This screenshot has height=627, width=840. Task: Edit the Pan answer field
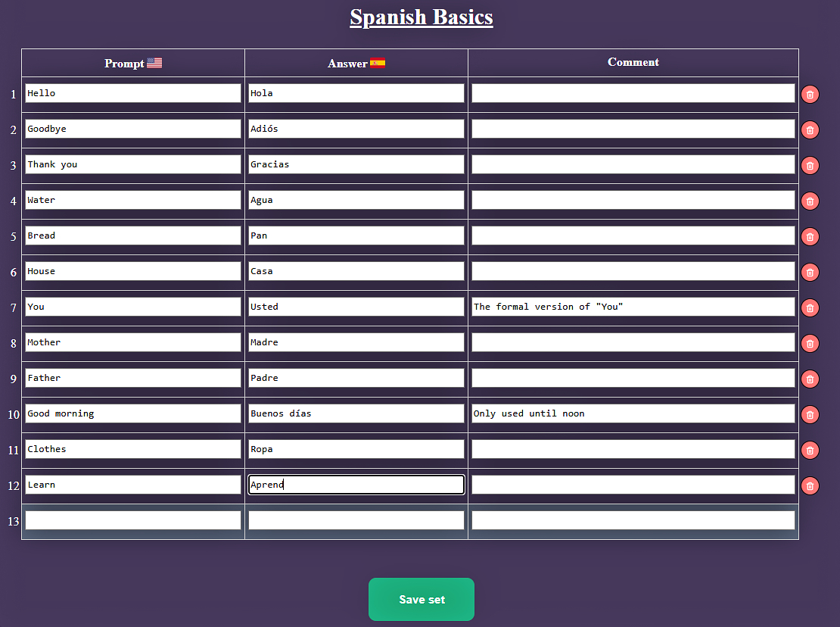[x=356, y=236]
